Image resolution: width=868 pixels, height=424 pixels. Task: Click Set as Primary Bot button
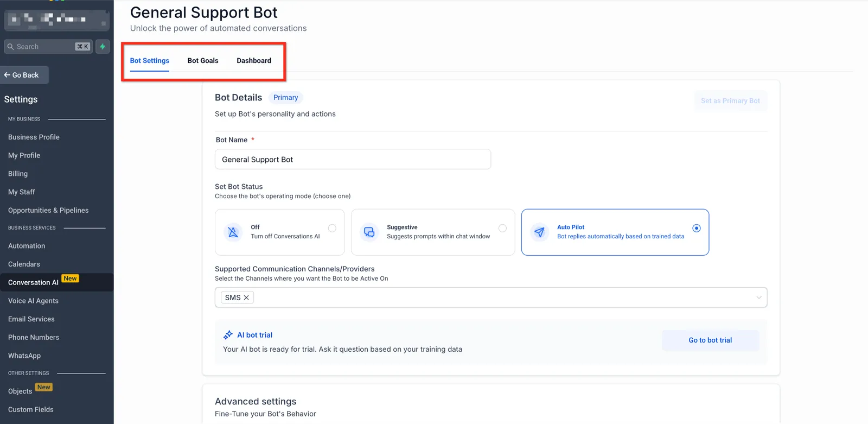pos(730,101)
